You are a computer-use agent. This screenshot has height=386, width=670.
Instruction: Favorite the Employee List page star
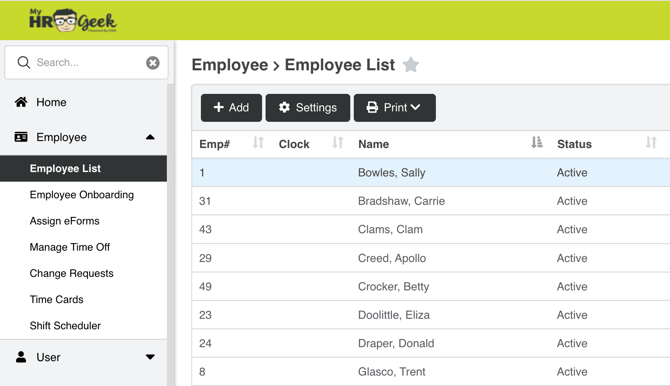pyautogui.click(x=411, y=65)
